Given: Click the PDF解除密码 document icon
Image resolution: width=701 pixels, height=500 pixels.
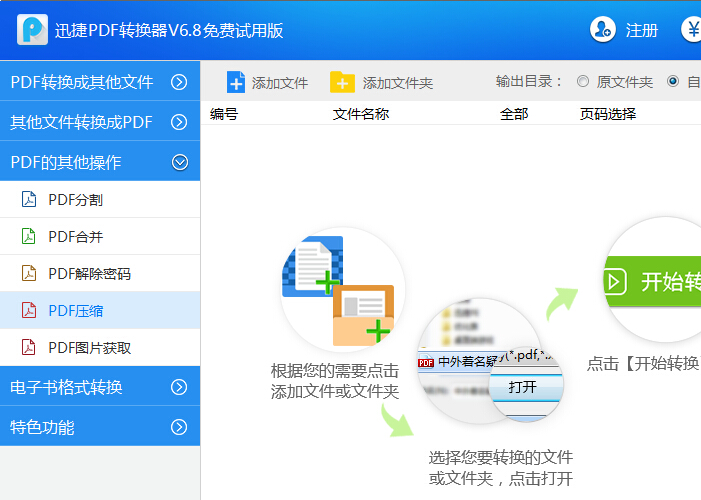Looking at the screenshot, I should click(29, 273).
